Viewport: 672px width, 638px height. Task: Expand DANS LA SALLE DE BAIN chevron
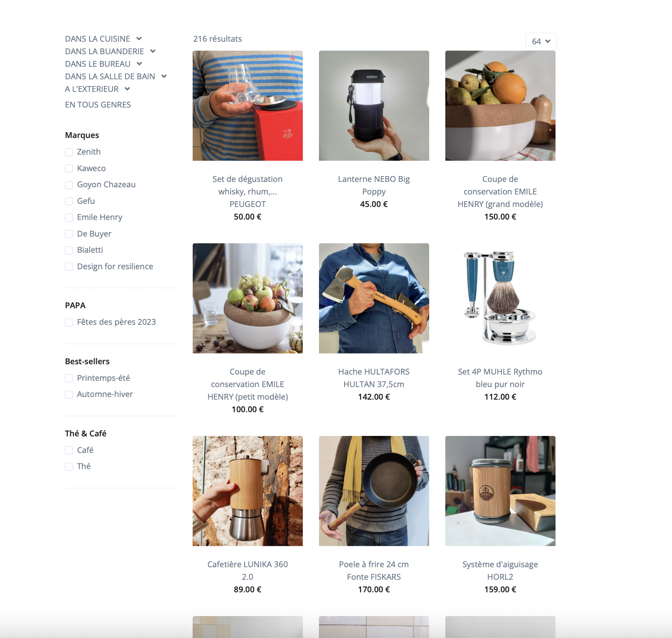click(x=164, y=77)
